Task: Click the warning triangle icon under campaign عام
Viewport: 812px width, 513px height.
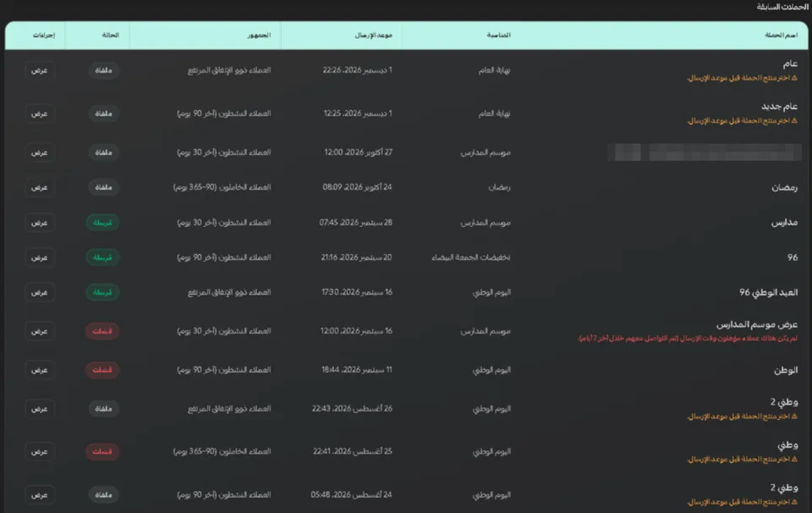Action: click(x=794, y=78)
